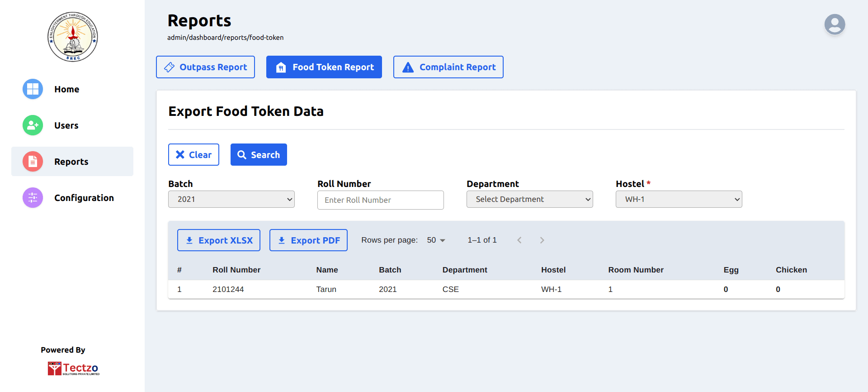868x392 pixels.
Task: Click the purple Configuration sliders icon
Action: (x=33, y=198)
